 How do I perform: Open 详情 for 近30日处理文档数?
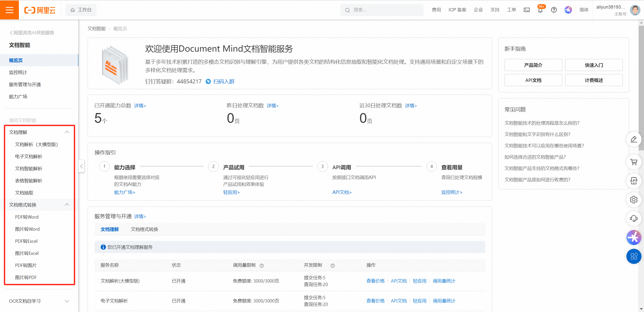point(411,106)
